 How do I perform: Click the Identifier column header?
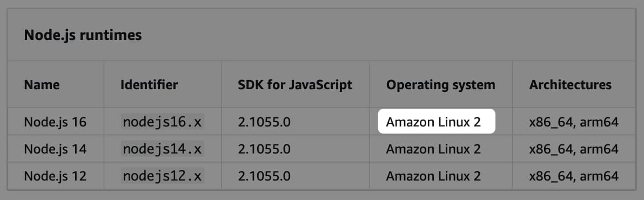click(x=149, y=85)
